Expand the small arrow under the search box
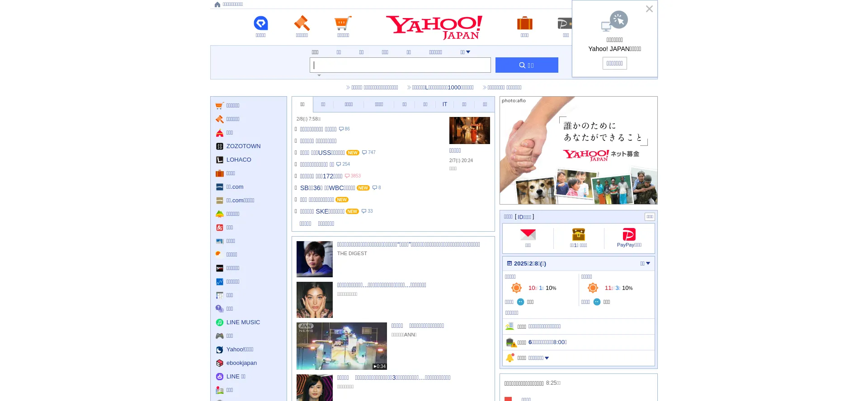Image resolution: width=868 pixels, height=401 pixels. [x=319, y=75]
